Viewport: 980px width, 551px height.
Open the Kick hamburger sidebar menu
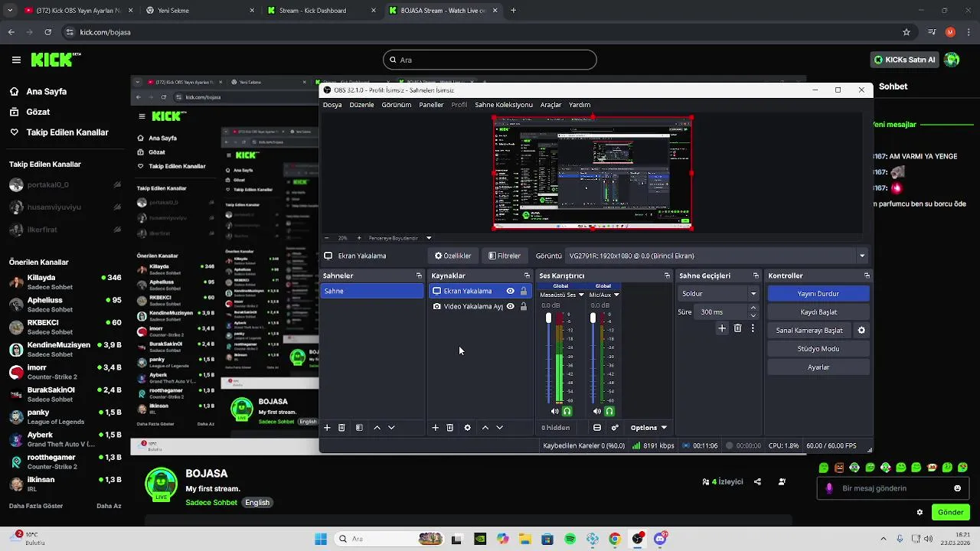(16, 60)
